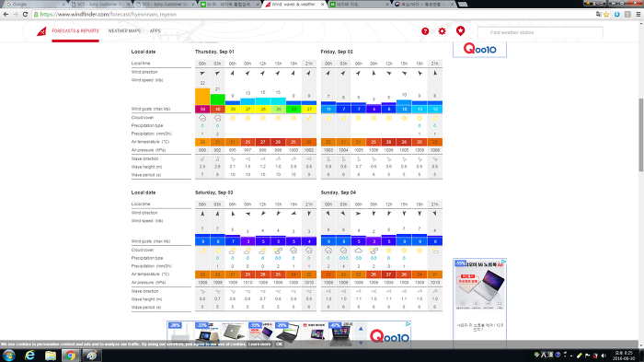Click Thursday 00h wind direction arrow
Screen dimensions: 644x362
pos(202,73)
